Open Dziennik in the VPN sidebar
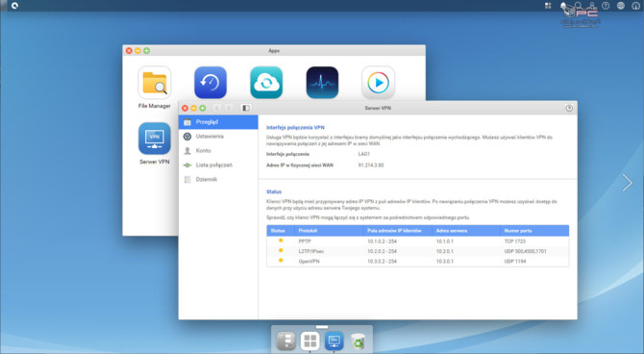This screenshot has height=354, width=644. click(218, 180)
